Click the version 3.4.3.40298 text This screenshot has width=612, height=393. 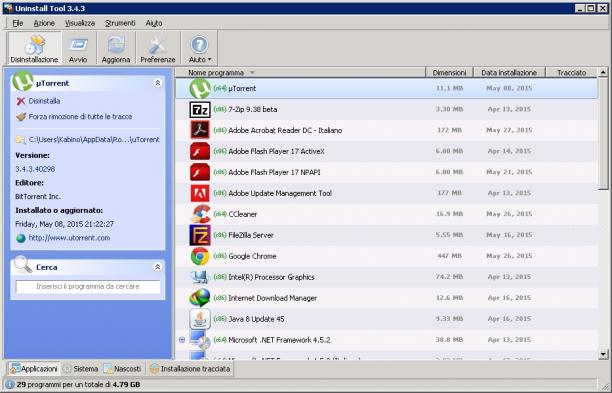(35, 169)
